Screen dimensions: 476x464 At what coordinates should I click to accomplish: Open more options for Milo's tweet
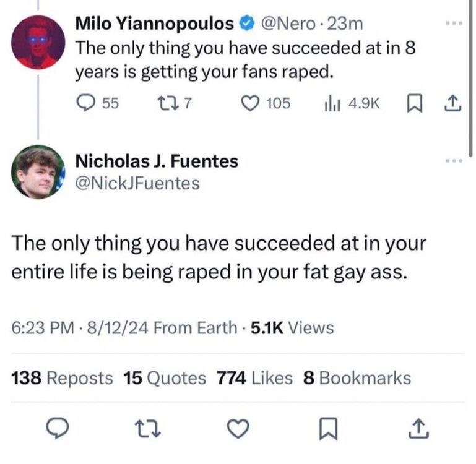coord(454,24)
